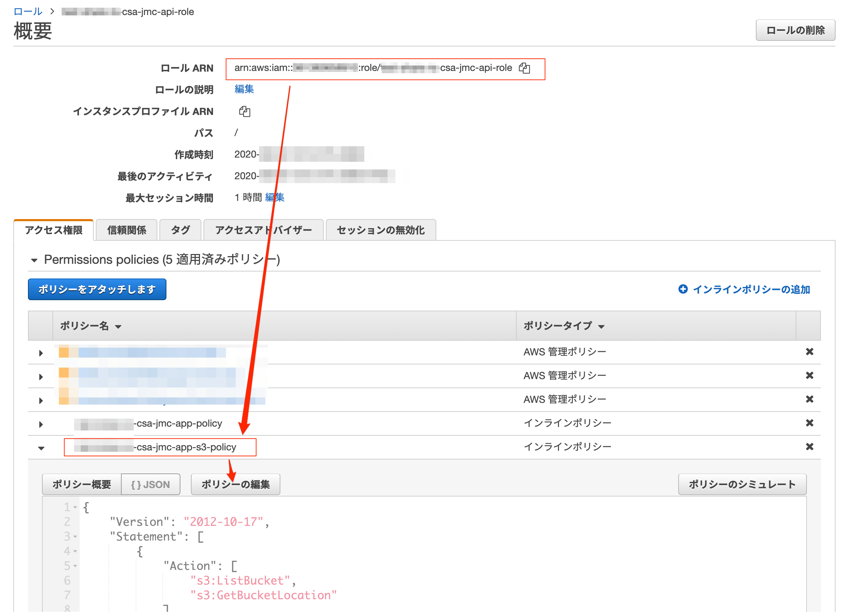Open the アクセスアドバイザー tab
This screenshot has width=845, height=616.
click(263, 230)
